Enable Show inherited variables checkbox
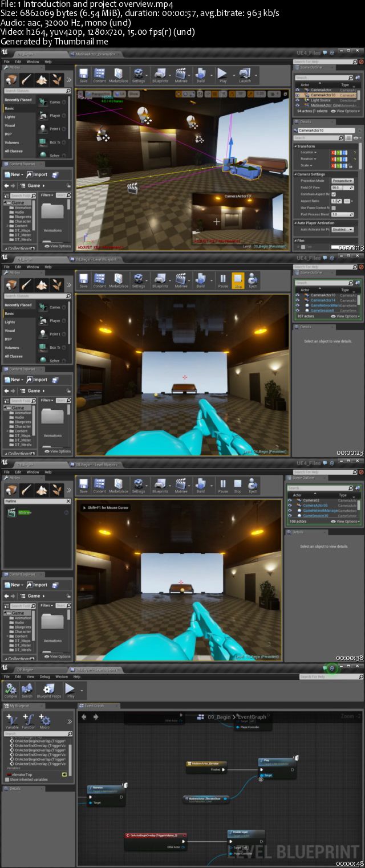This screenshot has width=365, height=868. [x=7, y=779]
